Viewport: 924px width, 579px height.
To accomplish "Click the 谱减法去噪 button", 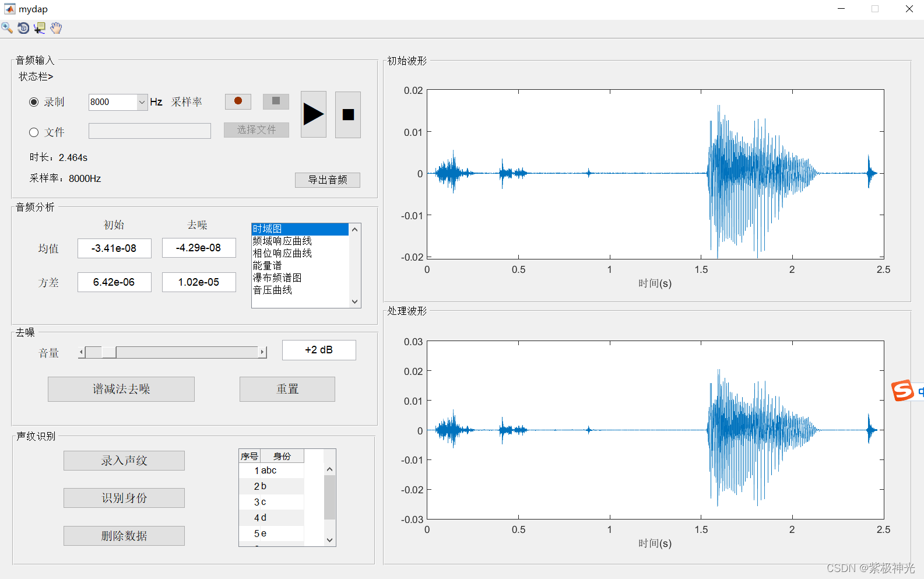I will (121, 389).
